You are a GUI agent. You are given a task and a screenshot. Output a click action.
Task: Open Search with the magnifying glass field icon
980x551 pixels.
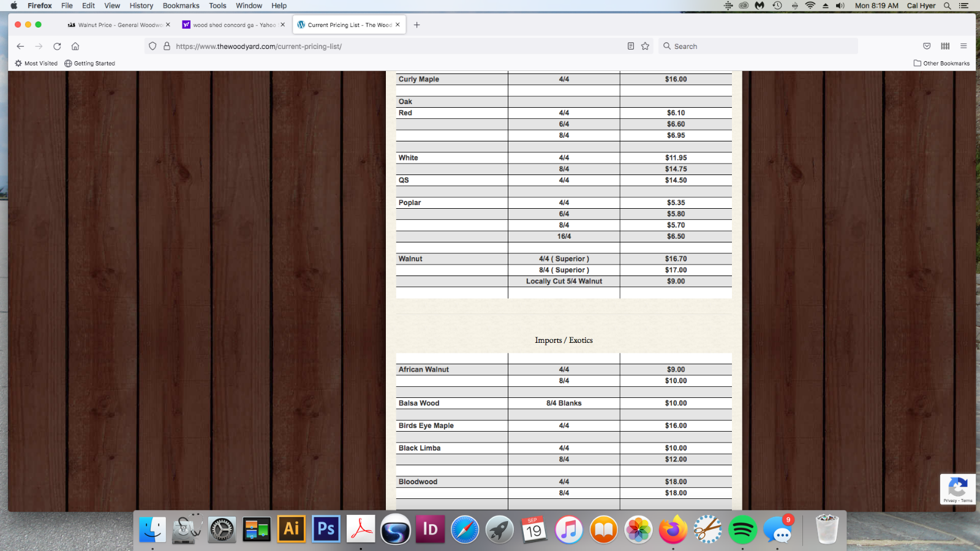(x=667, y=46)
